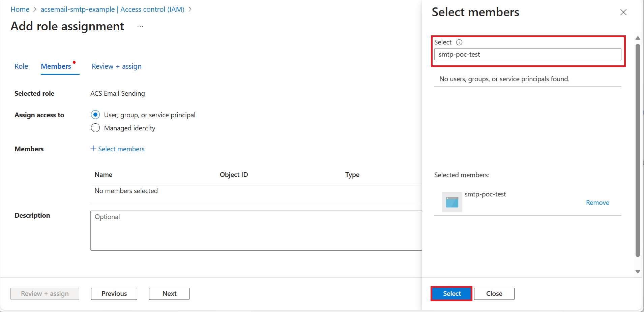Click the ellipsis next to Add role assignment
Viewport: 644px width, 312px height.
[x=140, y=26]
